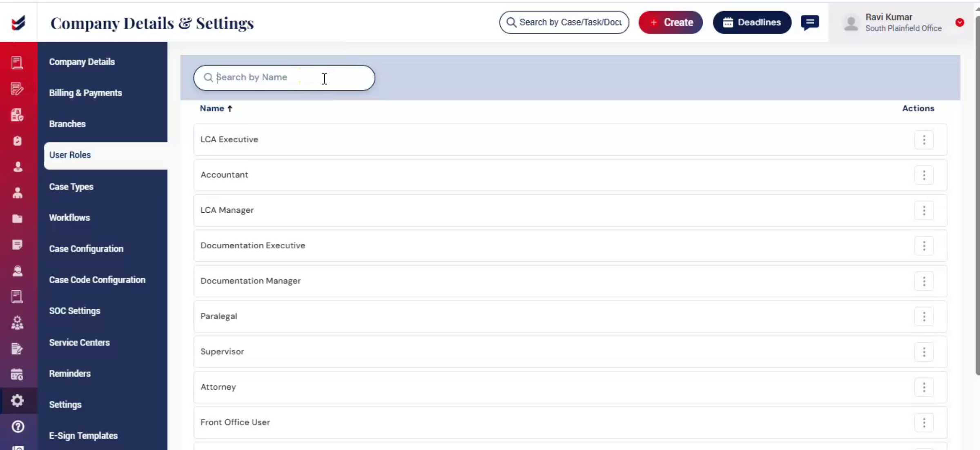Viewport: 980px width, 450px height.
Task: Open actions menu for Front Office User
Action: [x=924, y=423]
